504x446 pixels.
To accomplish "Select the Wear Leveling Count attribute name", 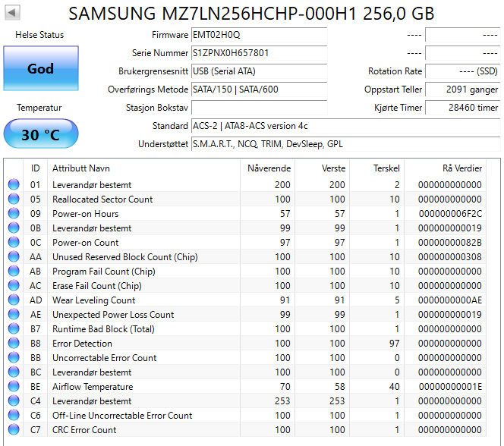I will pyautogui.click(x=94, y=300).
